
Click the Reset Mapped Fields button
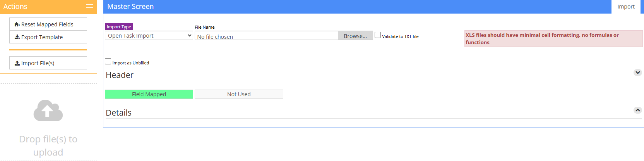tap(48, 24)
